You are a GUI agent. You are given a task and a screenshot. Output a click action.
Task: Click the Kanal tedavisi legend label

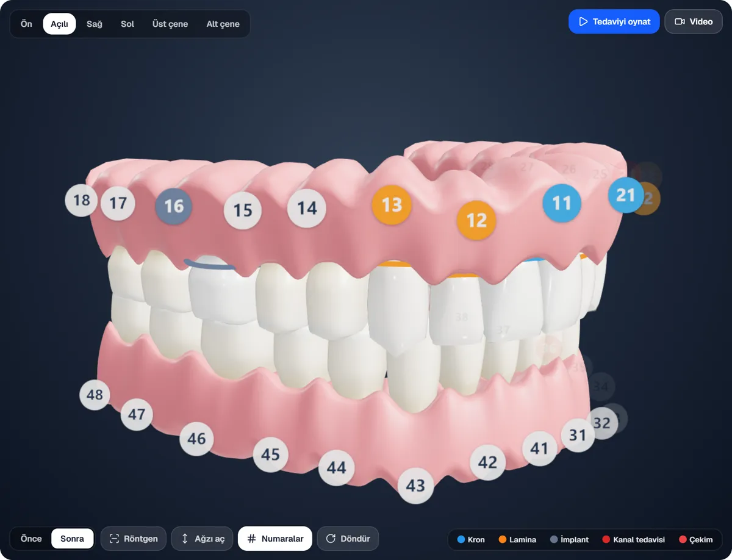(639, 539)
